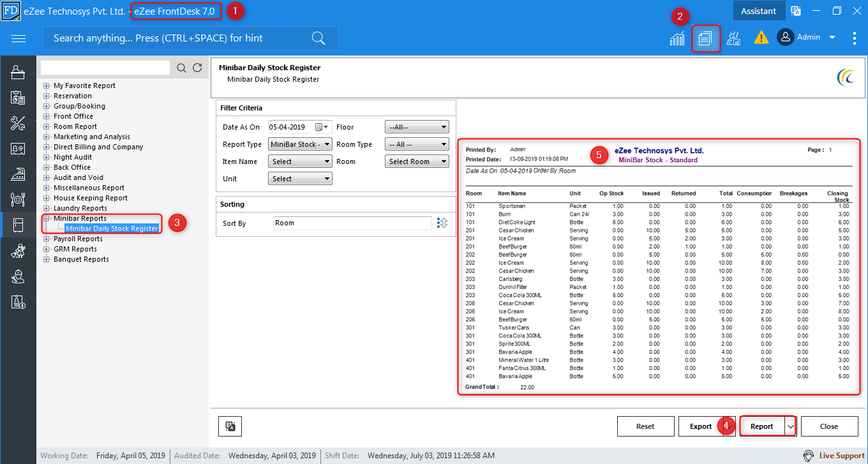868x464 pixels.
Task: Click the Report button
Action: (762, 426)
